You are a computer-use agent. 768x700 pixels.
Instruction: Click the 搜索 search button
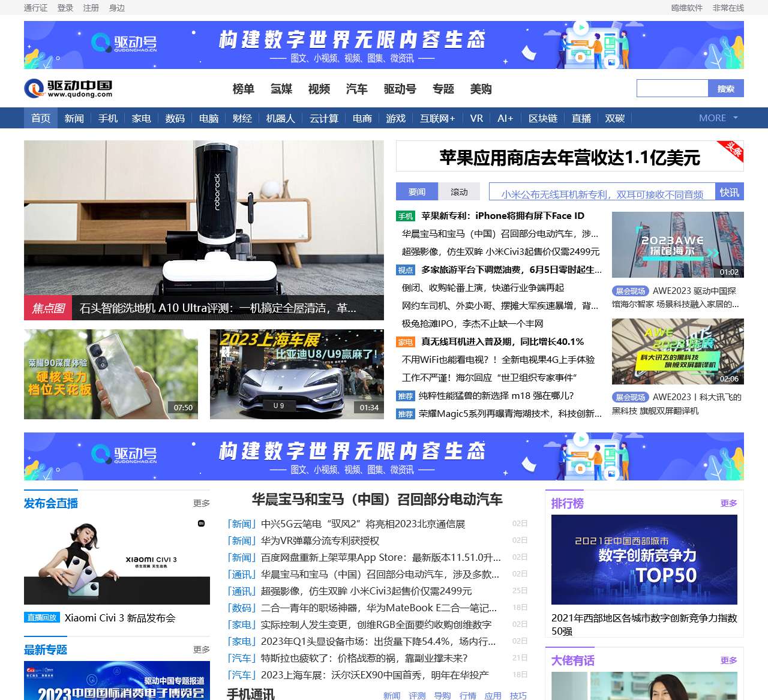pyautogui.click(x=726, y=89)
